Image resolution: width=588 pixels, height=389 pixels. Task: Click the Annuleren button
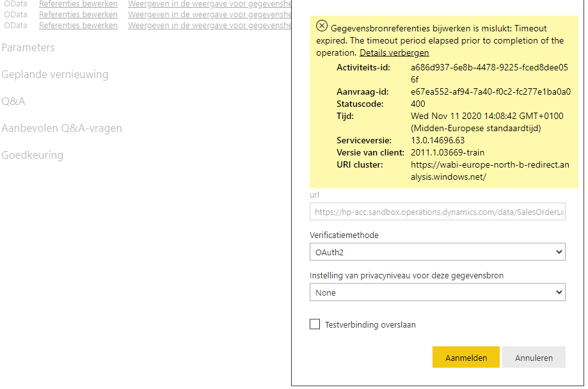[534, 357]
